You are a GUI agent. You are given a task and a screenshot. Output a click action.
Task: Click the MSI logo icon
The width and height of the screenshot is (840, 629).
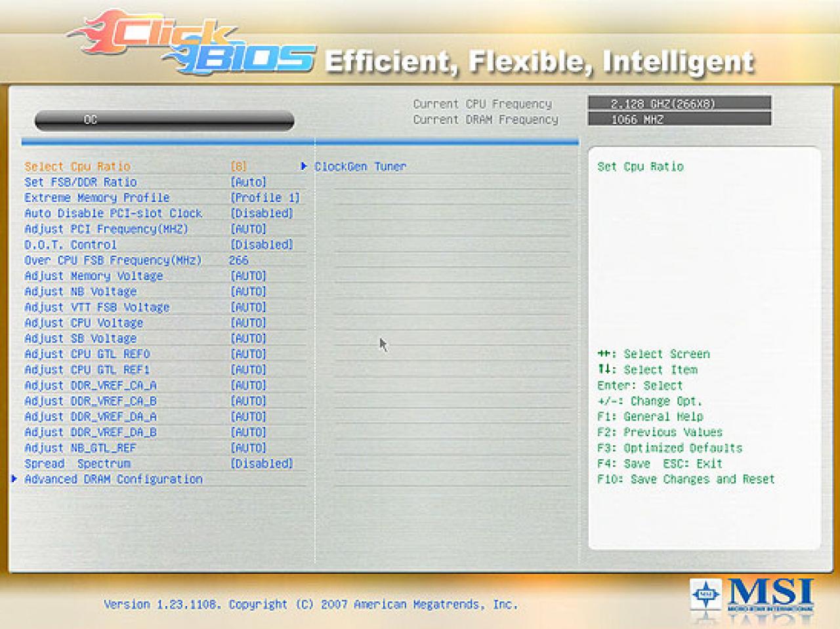pos(753,597)
